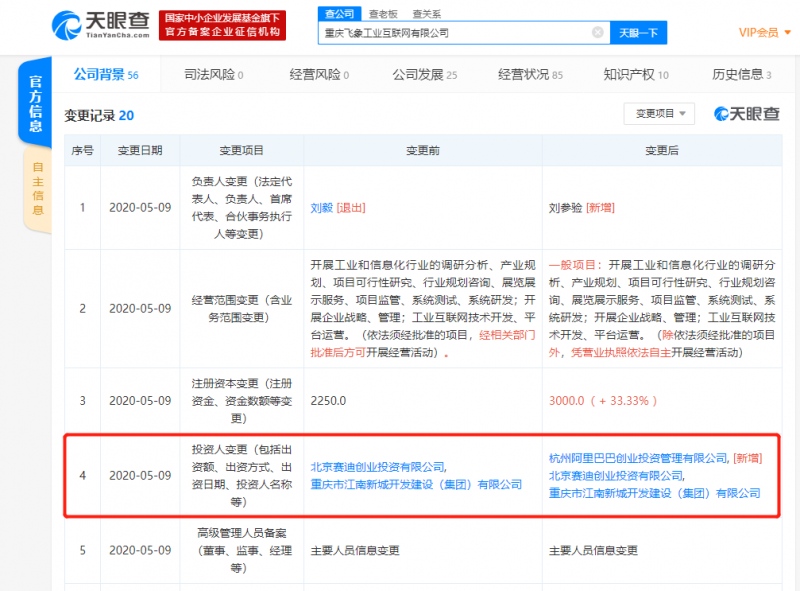Open the 司法风险 tab
Screen dimensions: 800x591
pyautogui.click(x=213, y=75)
